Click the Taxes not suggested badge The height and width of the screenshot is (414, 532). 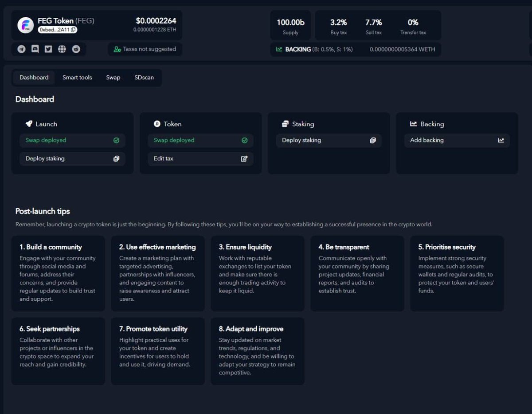click(145, 49)
